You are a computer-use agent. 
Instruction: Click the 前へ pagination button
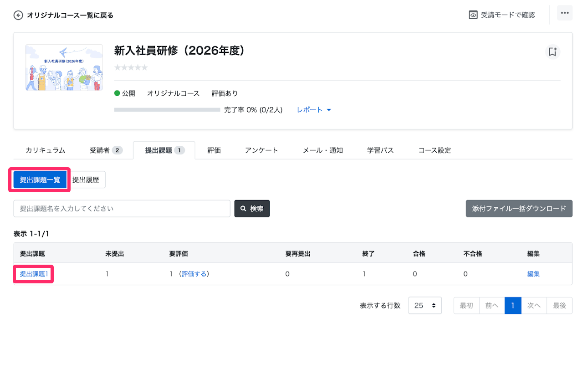[x=492, y=306]
